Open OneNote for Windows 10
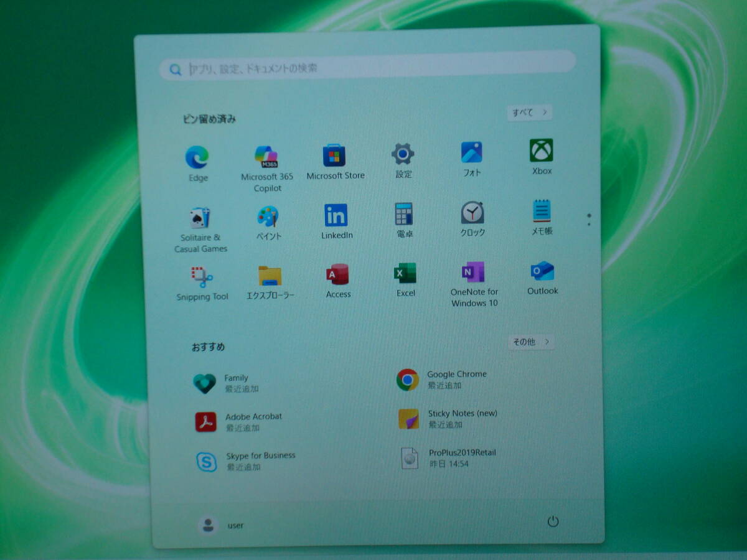Viewport: 747px width, 560px height. click(x=473, y=272)
